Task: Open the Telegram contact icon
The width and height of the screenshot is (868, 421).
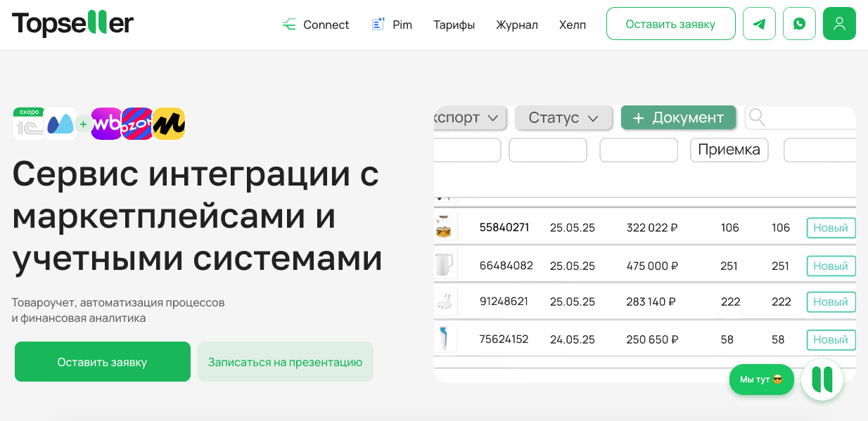Action: click(x=759, y=23)
